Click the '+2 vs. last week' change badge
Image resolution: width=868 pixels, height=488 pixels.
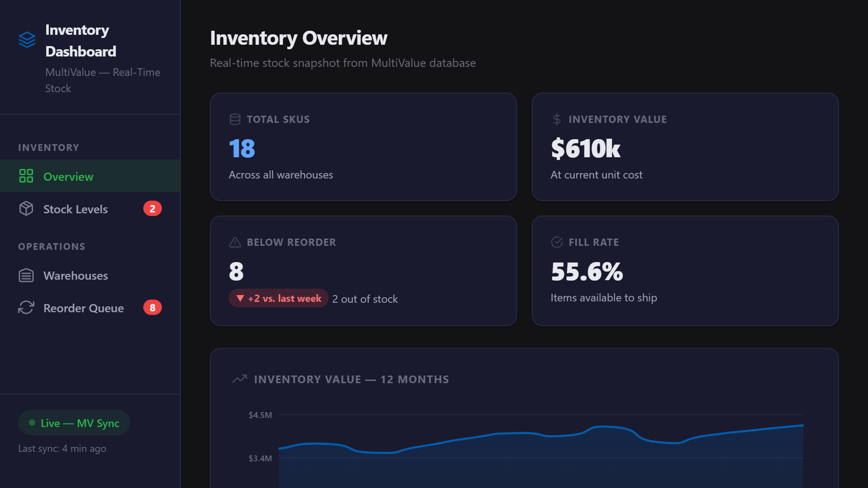click(278, 298)
